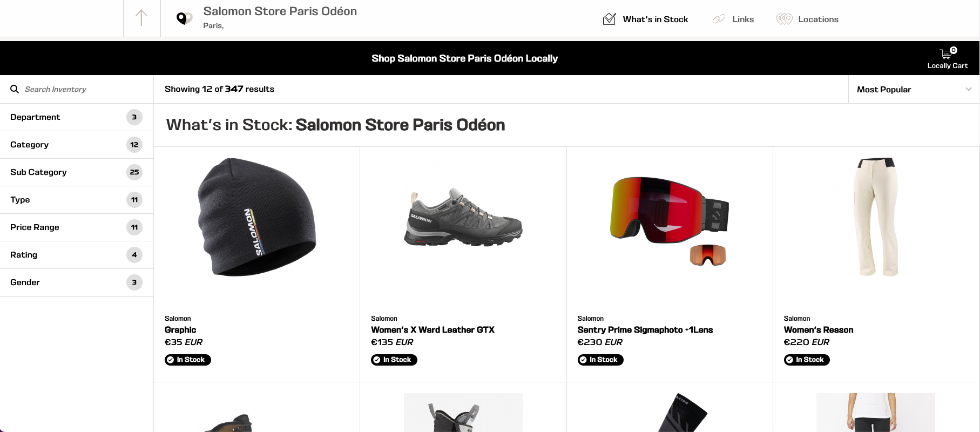980x432 pixels.
Task: Click the store location pin icon
Action: pyautogui.click(x=184, y=18)
